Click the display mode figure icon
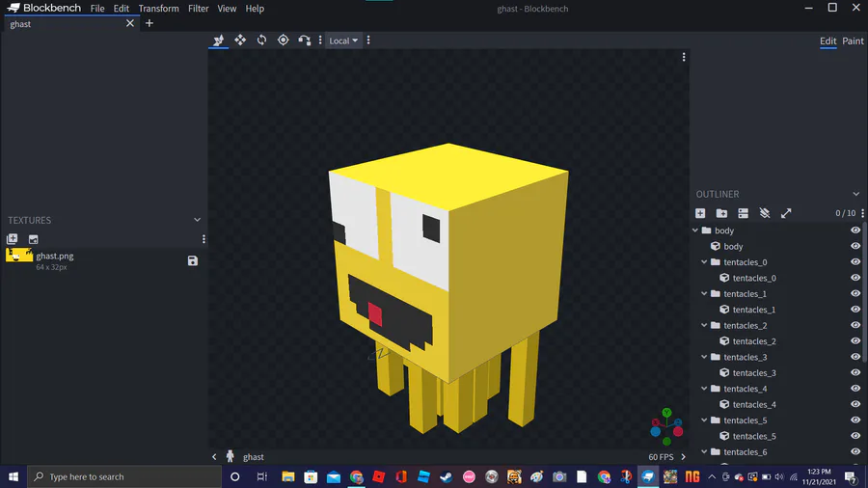Screen dimensions: 868x488 (231, 456)
